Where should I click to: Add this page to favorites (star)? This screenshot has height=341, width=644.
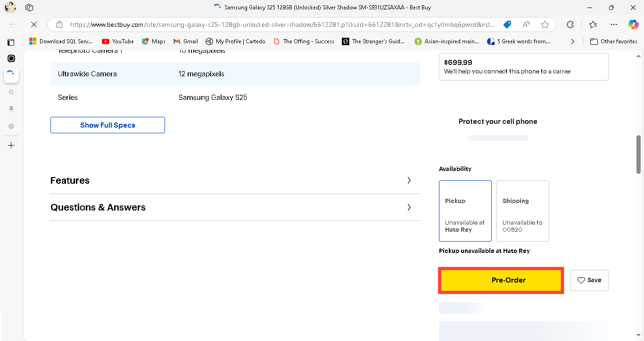(545, 24)
